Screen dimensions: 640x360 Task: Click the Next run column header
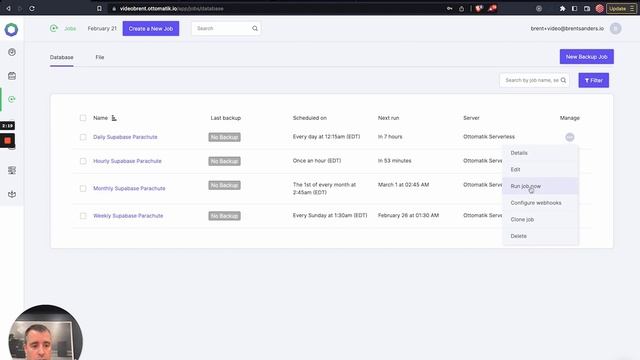(388, 118)
